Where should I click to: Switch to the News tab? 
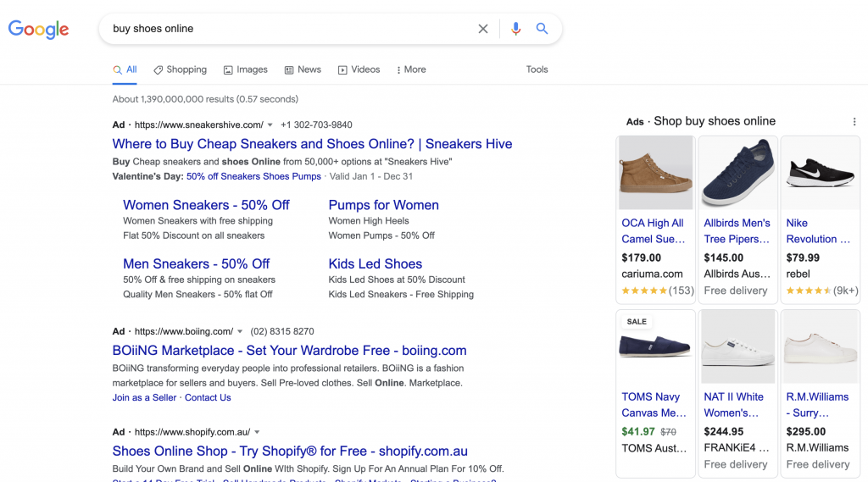click(x=303, y=69)
